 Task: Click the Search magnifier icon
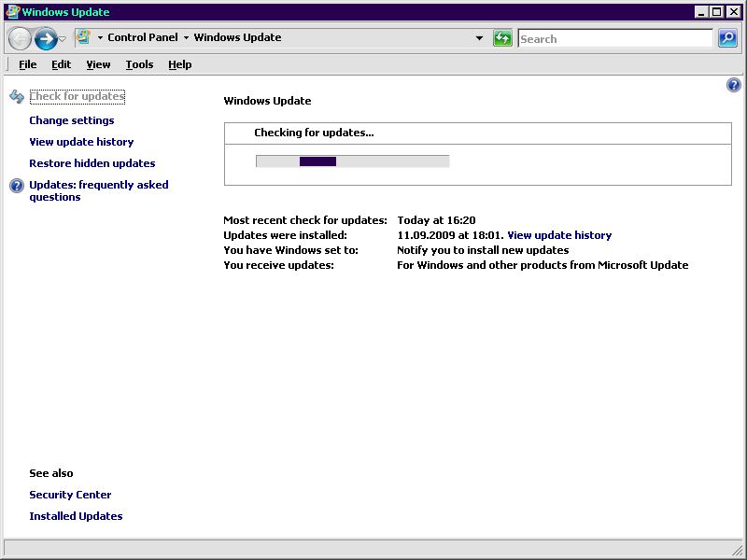pyautogui.click(x=727, y=38)
